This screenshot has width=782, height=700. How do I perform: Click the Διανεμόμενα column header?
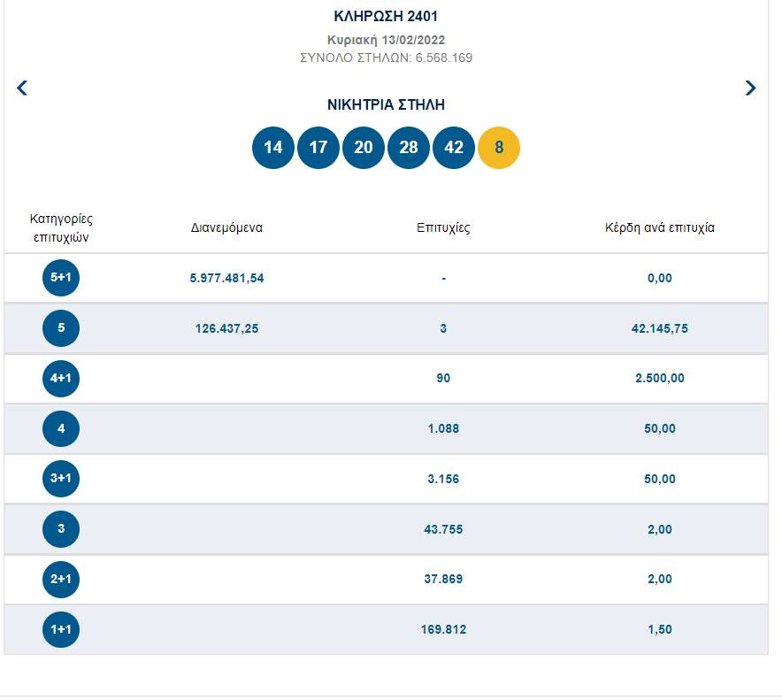pyautogui.click(x=226, y=227)
